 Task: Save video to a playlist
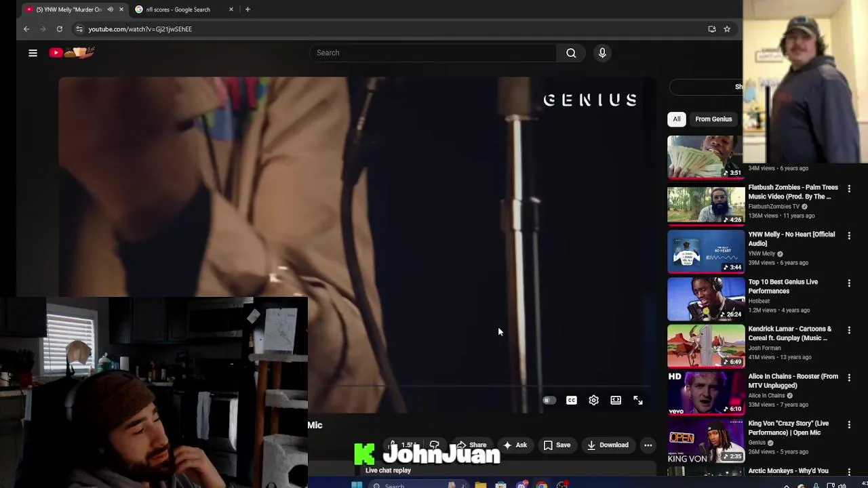tap(557, 445)
